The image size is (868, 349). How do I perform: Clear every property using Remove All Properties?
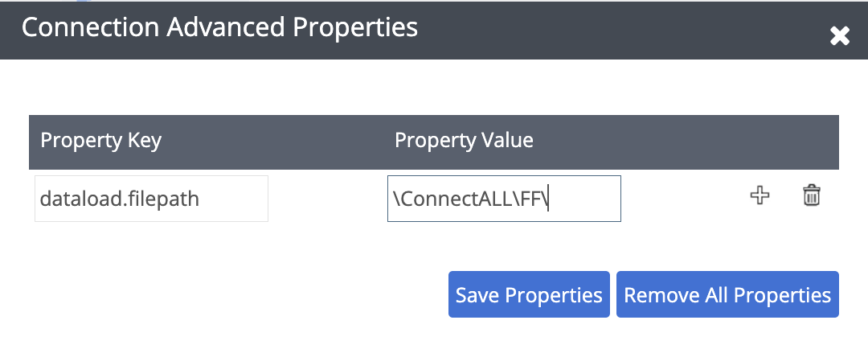727,294
